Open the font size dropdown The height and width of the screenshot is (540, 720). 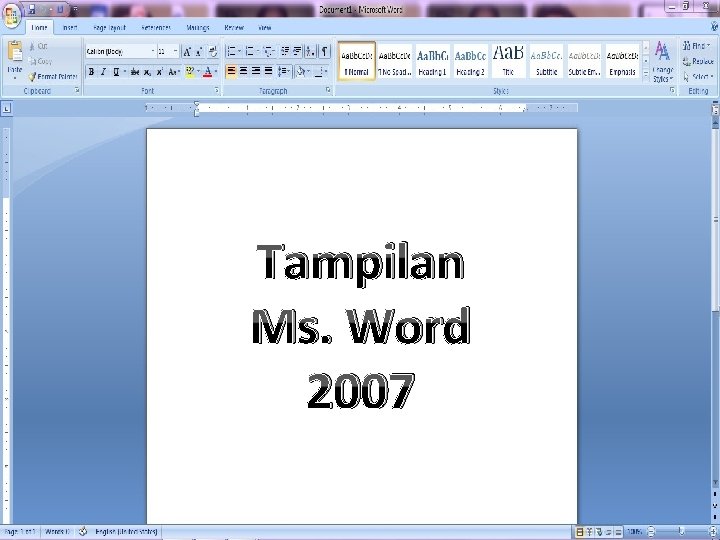[175, 51]
